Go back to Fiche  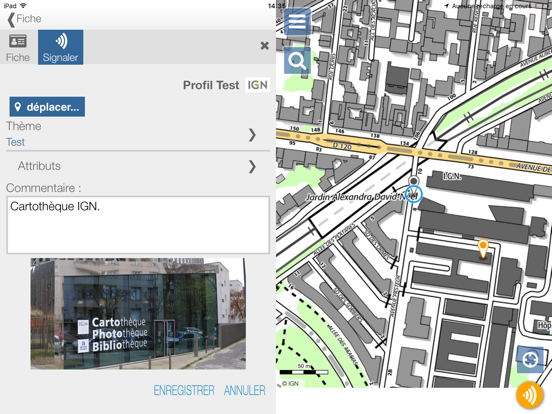(x=24, y=19)
